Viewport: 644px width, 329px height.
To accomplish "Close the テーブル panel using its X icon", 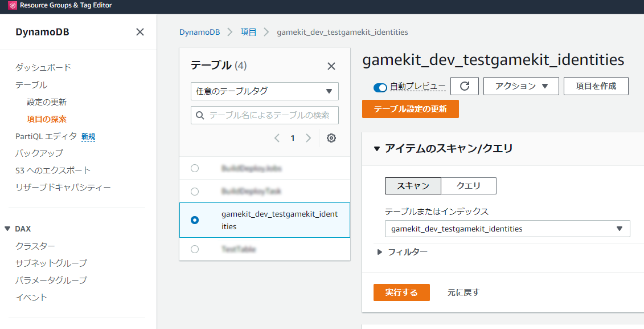I will [331, 66].
